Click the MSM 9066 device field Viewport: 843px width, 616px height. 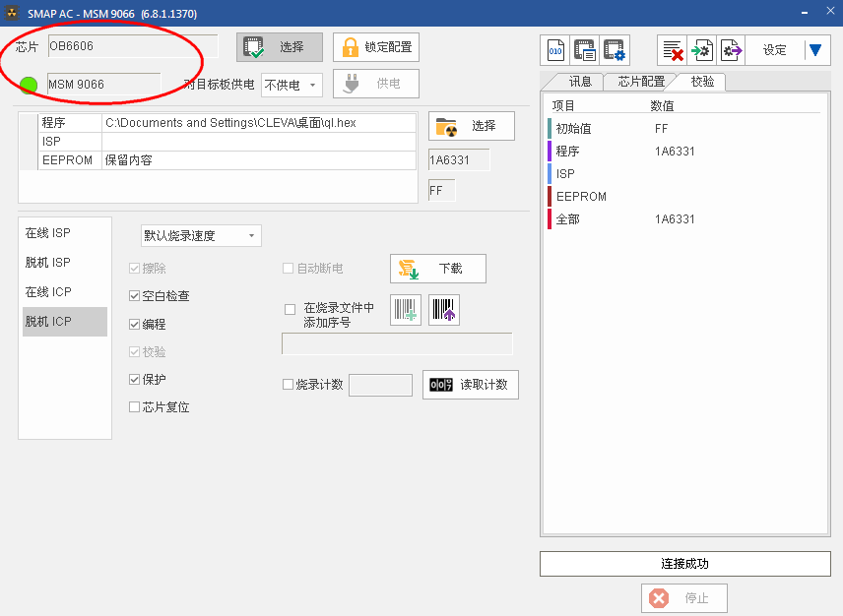104,85
